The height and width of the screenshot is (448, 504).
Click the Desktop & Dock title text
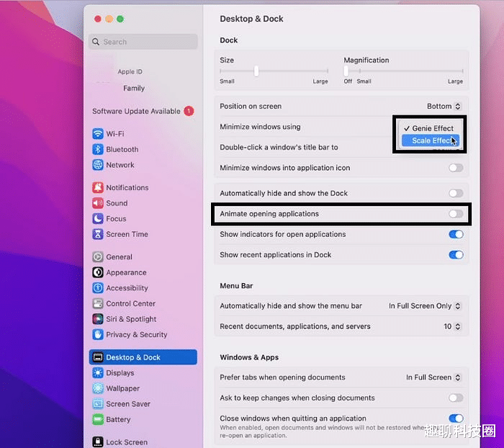(x=251, y=19)
